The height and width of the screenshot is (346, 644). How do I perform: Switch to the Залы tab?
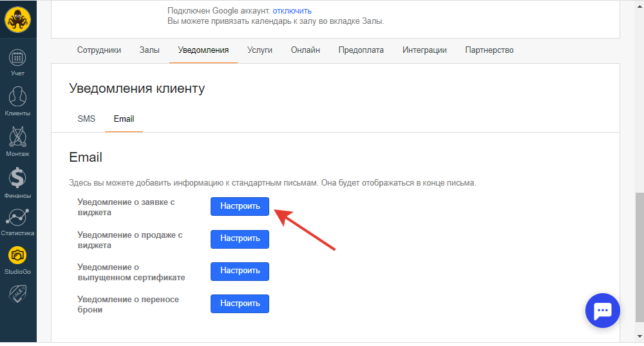click(x=149, y=50)
